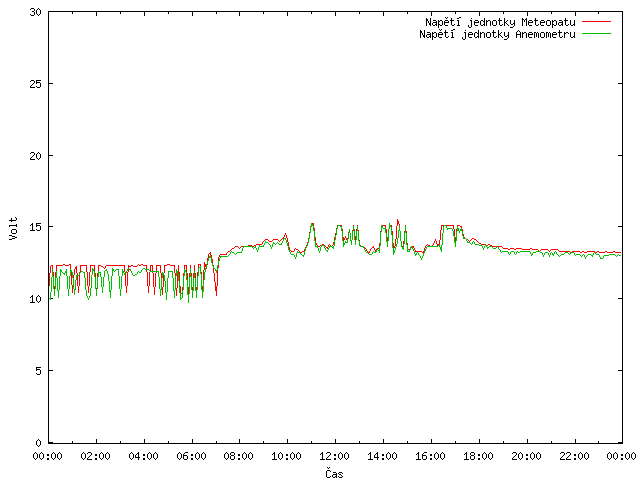Click the x-axis time label 04:00
This screenshot has height=480, width=640.
[x=143, y=456]
